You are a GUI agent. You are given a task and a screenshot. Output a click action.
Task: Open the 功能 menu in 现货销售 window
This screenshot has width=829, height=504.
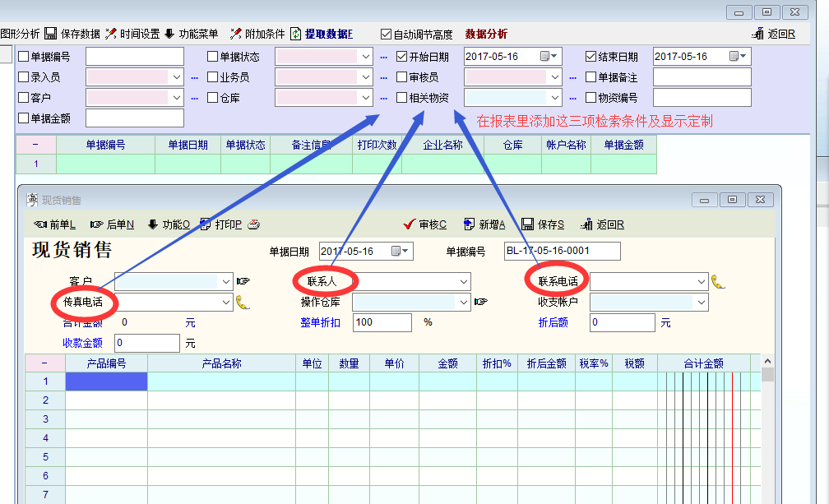[x=175, y=224]
